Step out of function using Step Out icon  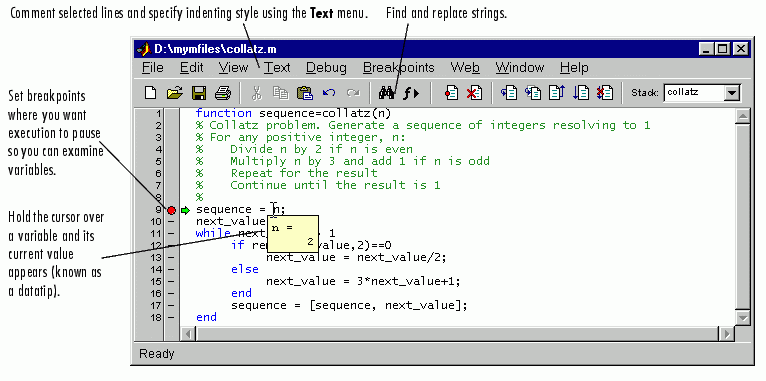556,92
